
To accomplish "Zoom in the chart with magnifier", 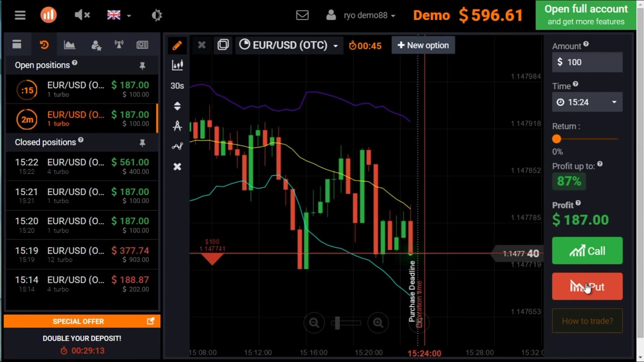I will [378, 323].
